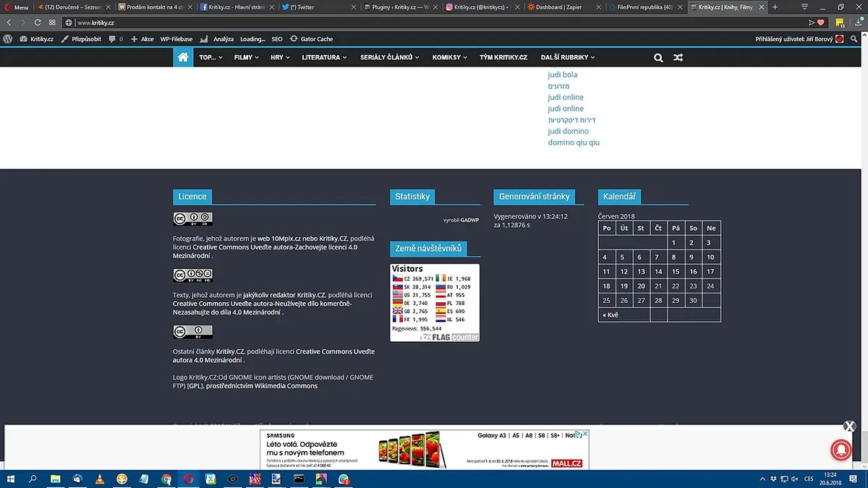This screenshot has width=868, height=488.
Task: Open Excel from the taskbar
Action: 210,479
